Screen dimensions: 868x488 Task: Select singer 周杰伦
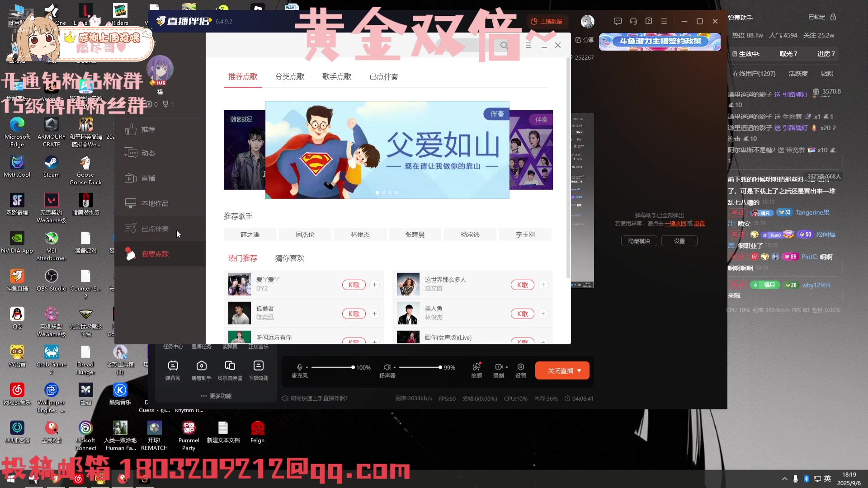[x=305, y=235]
